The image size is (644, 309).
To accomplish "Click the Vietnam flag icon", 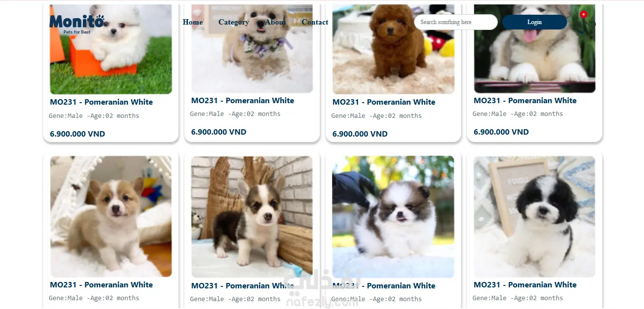I will [x=583, y=15].
